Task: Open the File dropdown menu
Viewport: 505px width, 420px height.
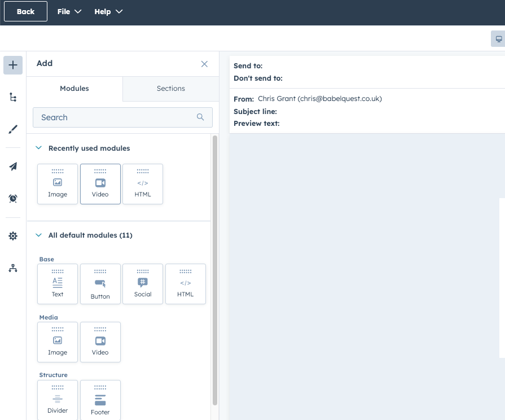Action: pyautogui.click(x=69, y=11)
